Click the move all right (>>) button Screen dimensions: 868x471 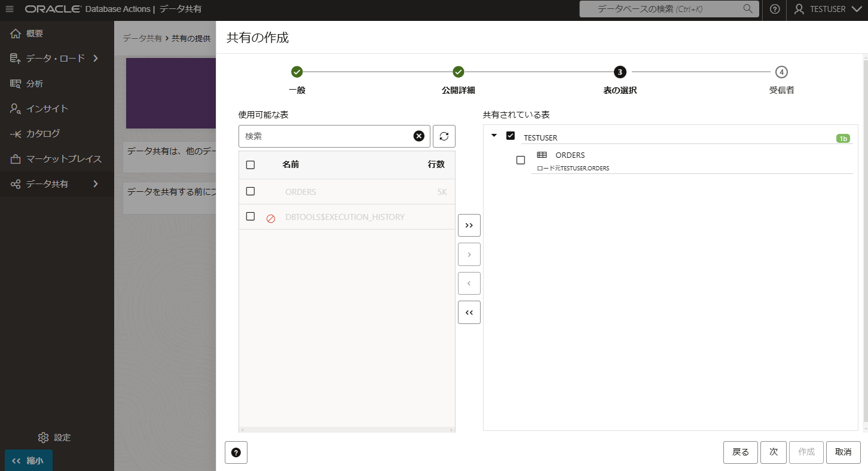(469, 225)
